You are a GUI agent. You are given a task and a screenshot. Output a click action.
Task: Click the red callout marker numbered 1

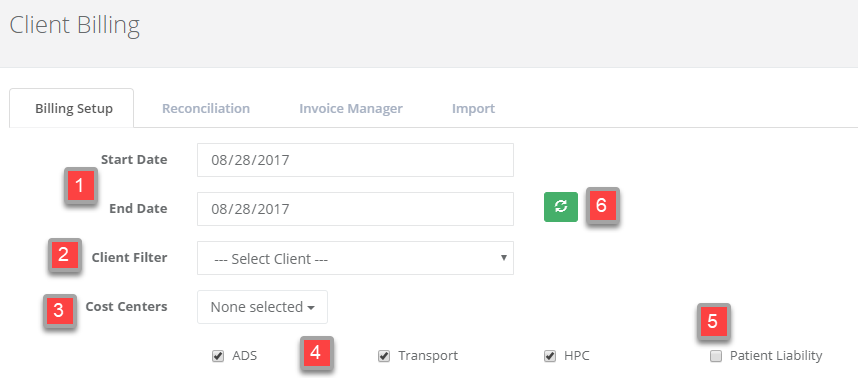click(80, 186)
